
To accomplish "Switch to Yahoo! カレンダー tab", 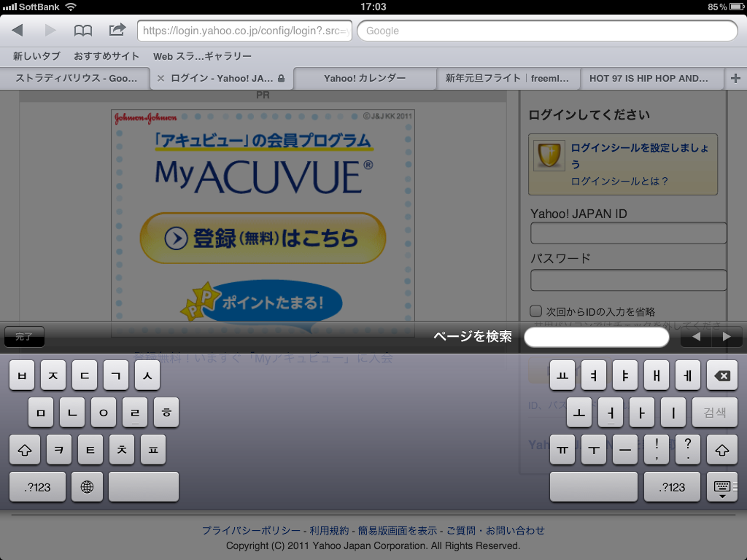I will [x=365, y=79].
